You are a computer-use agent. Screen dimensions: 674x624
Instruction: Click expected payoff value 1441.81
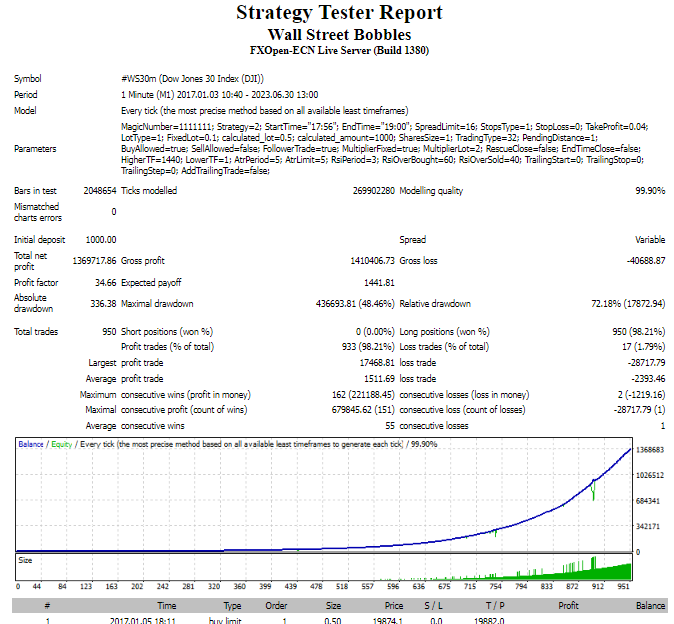pos(379,283)
